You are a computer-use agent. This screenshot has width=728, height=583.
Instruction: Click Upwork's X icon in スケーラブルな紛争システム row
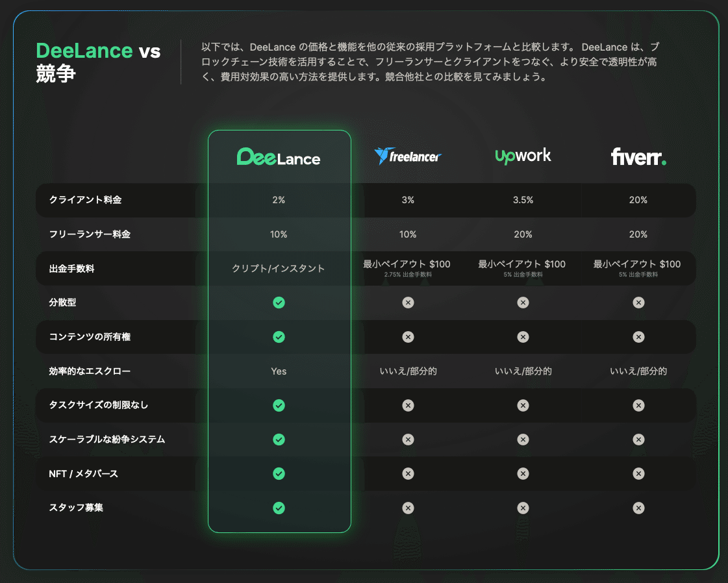pos(523,440)
